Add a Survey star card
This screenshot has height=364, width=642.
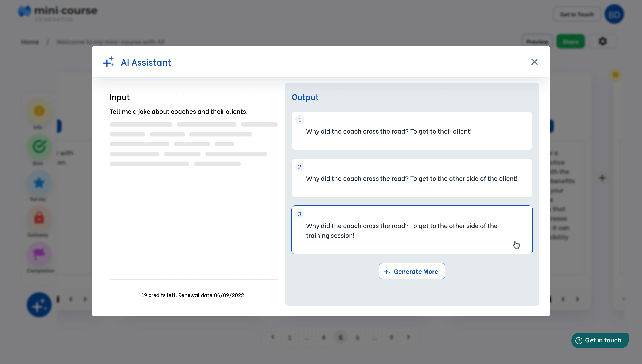click(39, 183)
